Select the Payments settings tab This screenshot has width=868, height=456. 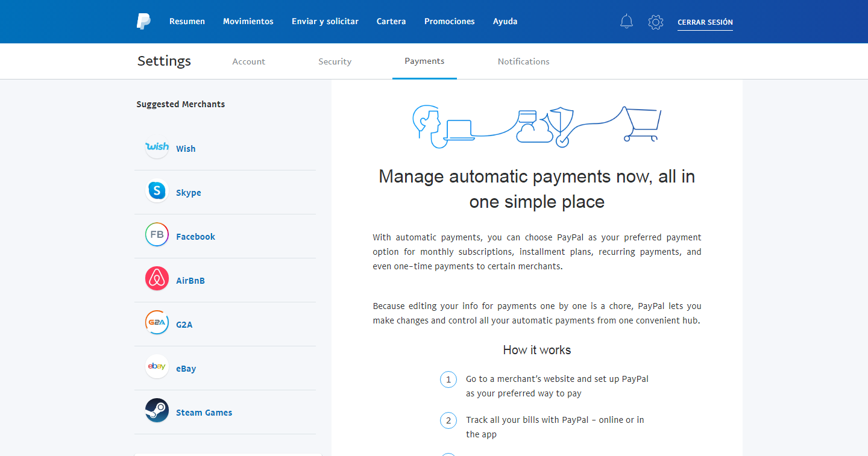tap(424, 61)
